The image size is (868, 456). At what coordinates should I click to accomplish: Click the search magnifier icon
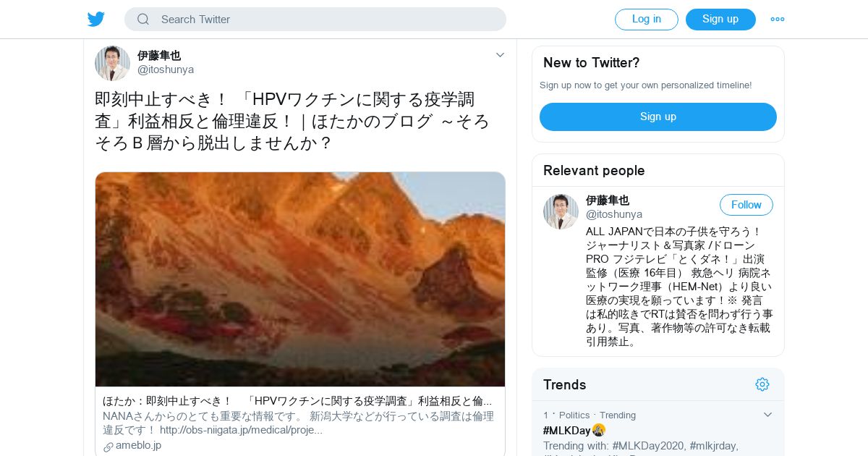coord(143,20)
